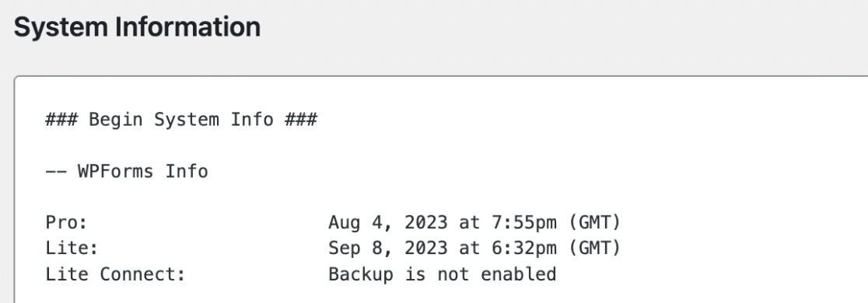Click the word 'enabled' in the text area
This screenshot has height=303, width=868.
[518, 273]
